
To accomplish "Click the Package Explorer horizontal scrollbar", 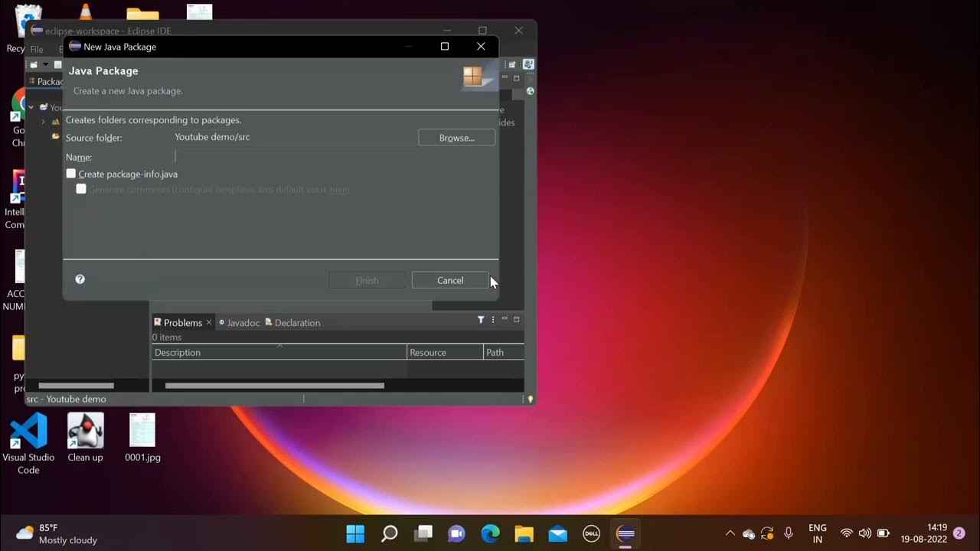I will pos(76,386).
